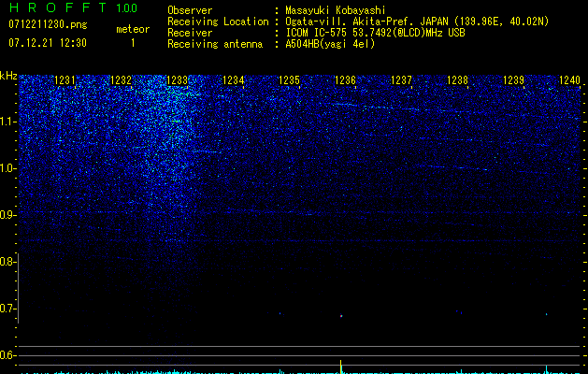
Task: Click filename 0712211230.png
Action: 48,24
